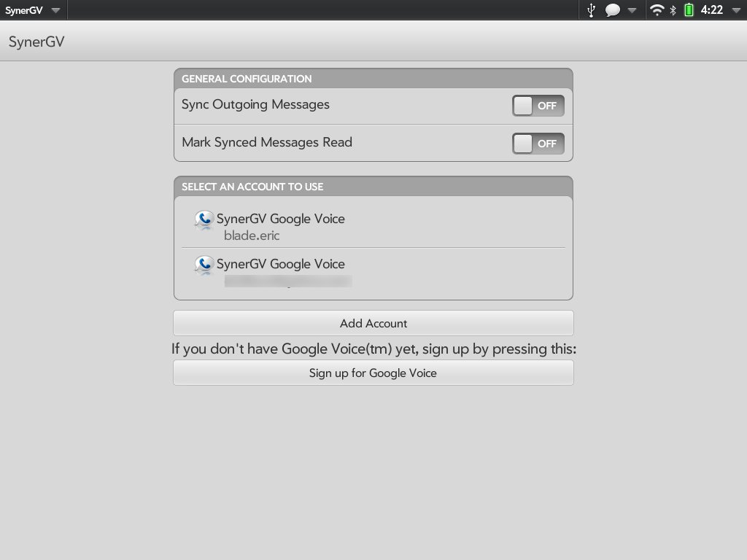
Task: Select the Google Voice account with blurred name
Action: coord(373,272)
